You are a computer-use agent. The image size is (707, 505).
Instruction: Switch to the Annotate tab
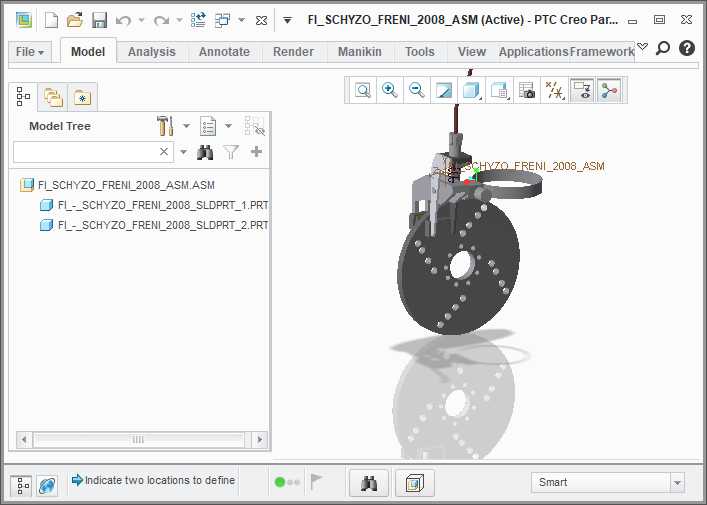pyautogui.click(x=224, y=52)
